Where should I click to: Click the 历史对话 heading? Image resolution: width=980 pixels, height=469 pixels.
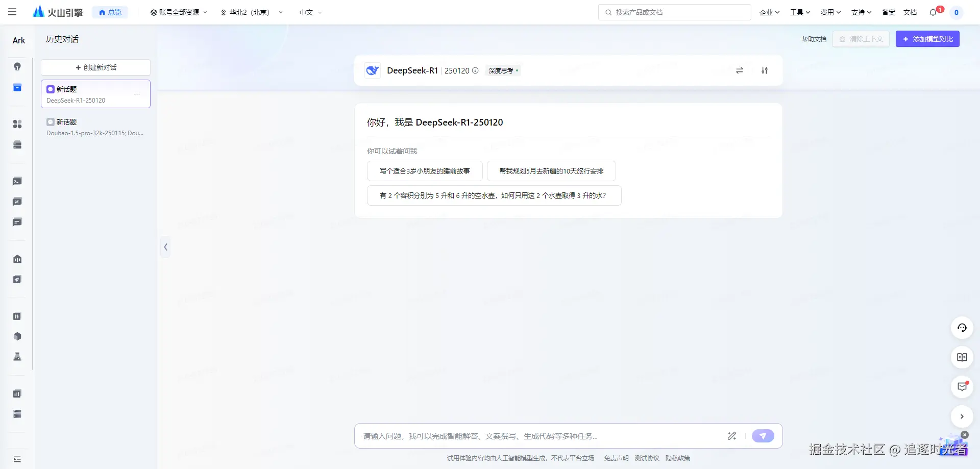click(x=62, y=39)
